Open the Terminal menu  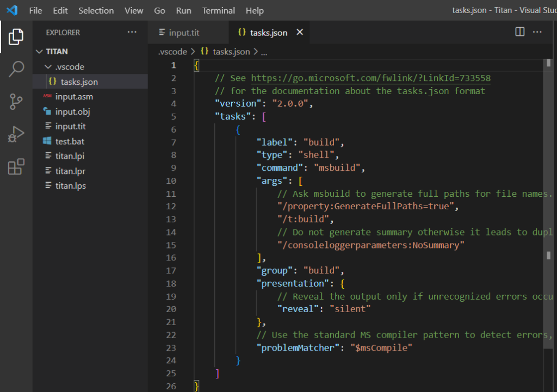pyautogui.click(x=219, y=11)
